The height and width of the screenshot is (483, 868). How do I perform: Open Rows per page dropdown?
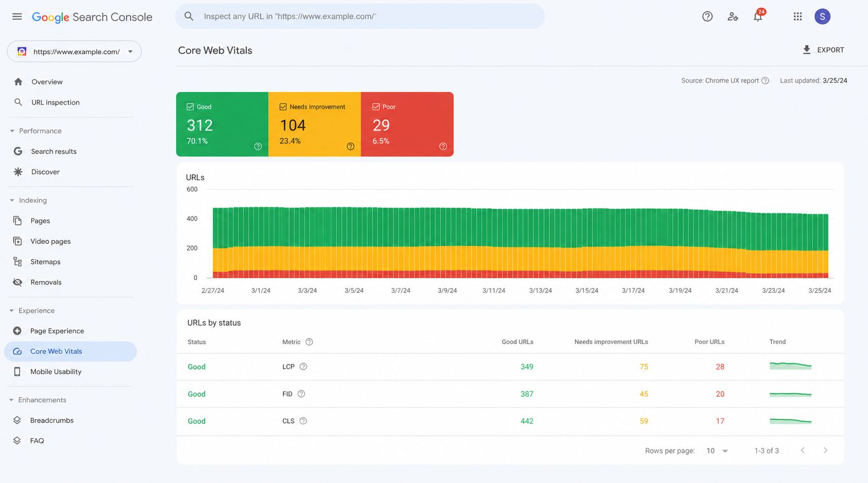717,451
